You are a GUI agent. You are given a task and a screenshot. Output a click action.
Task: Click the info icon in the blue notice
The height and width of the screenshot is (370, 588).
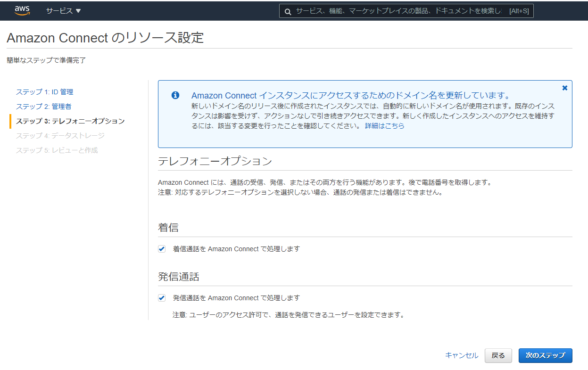(175, 95)
